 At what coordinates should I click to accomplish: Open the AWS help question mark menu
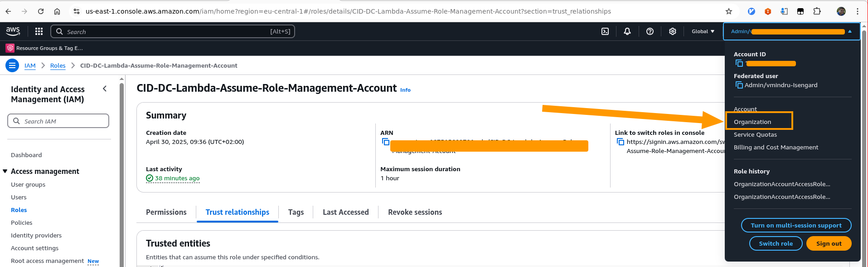pos(650,31)
